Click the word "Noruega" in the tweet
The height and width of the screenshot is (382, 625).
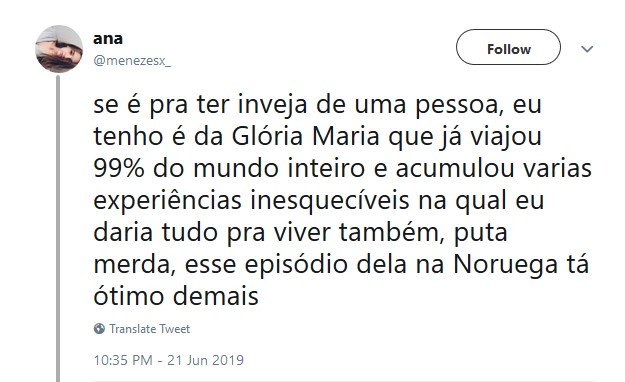click(x=505, y=265)
